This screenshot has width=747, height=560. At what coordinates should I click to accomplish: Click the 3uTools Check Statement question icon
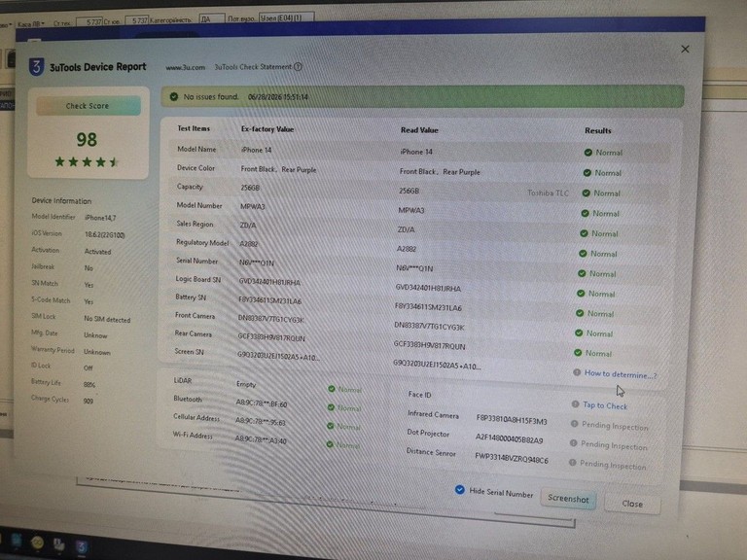pyautogui.click(x=298, y=67)
